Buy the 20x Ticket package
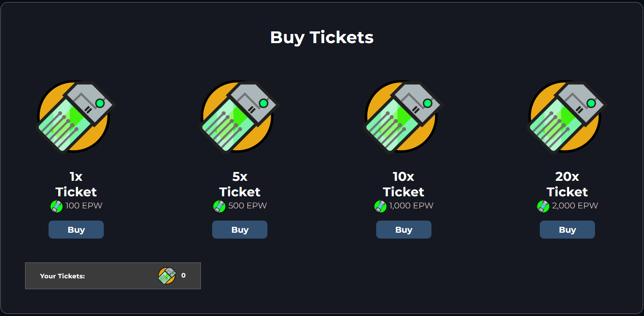 [567, 230]
